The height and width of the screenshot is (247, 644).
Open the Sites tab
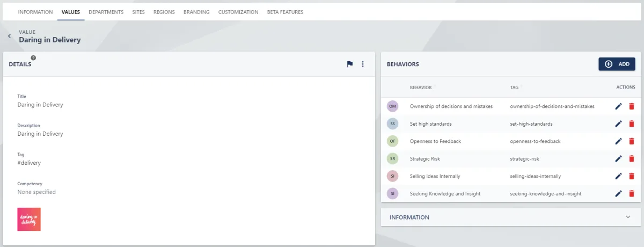[x=138, y=12]
